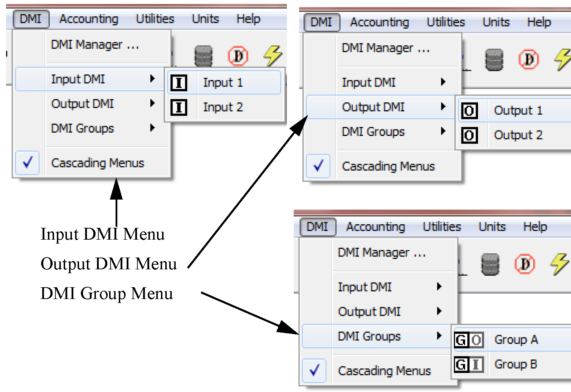Toggle Cascading Menus checkmark in menu showing Group A
The width and height of the screenshot is (571, 392).
[x=314, y=371]
